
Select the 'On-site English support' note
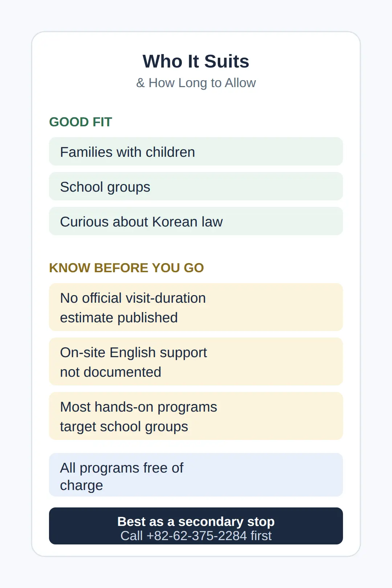[x=196, y=362]
